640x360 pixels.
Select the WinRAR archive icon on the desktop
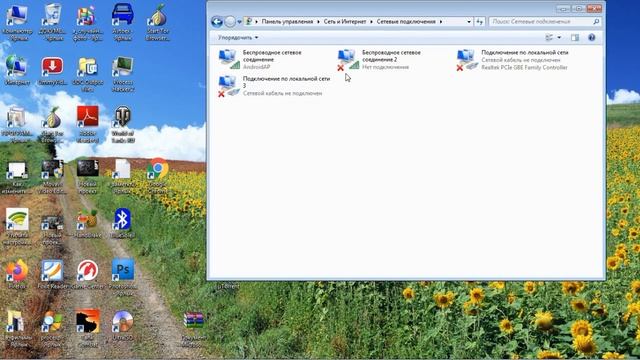point(193,329)
